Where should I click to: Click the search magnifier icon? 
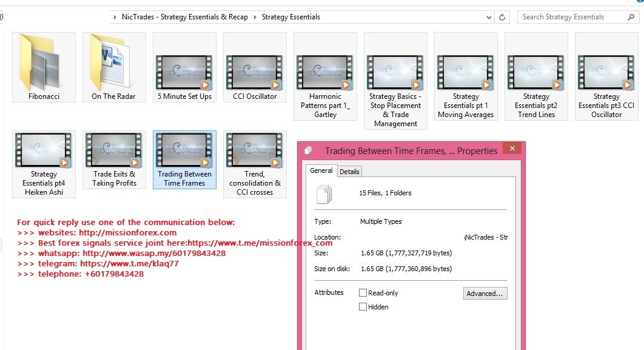click(x=631, y=17)
